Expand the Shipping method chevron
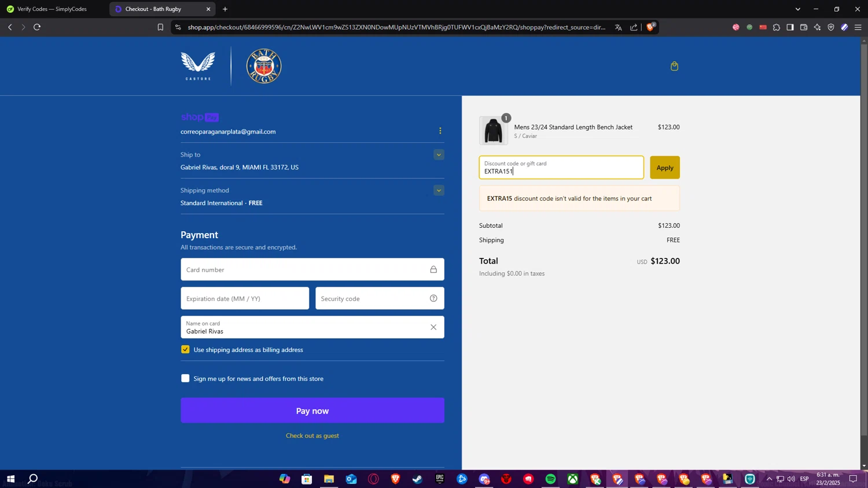The width and height of the screenshot is (868, 488). pyautogui.click(x=439, y=190)
